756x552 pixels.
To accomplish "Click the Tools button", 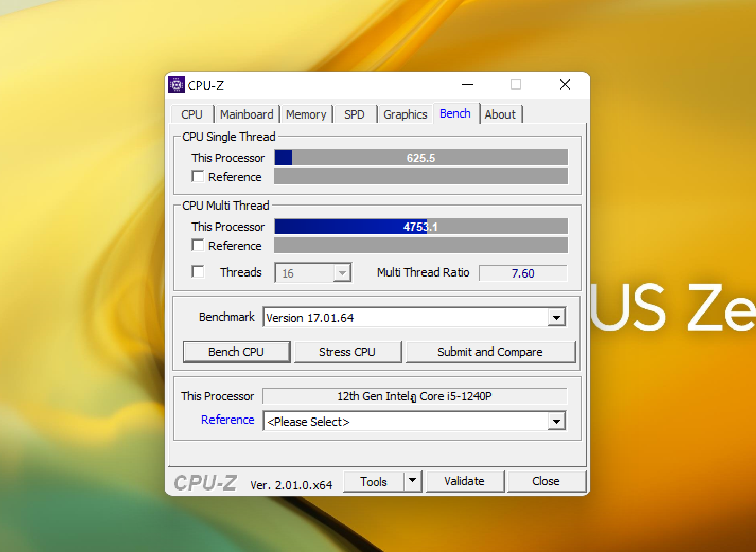I will [x=374, y=482].
